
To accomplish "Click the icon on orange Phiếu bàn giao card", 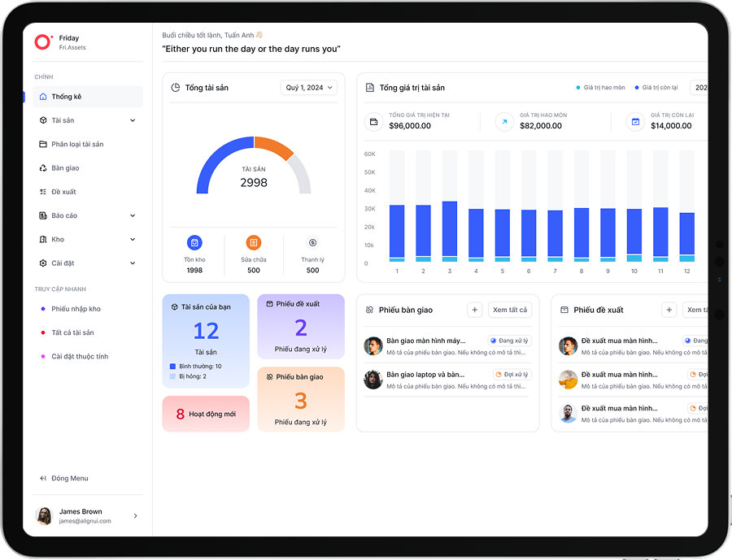I will (269, 377).
